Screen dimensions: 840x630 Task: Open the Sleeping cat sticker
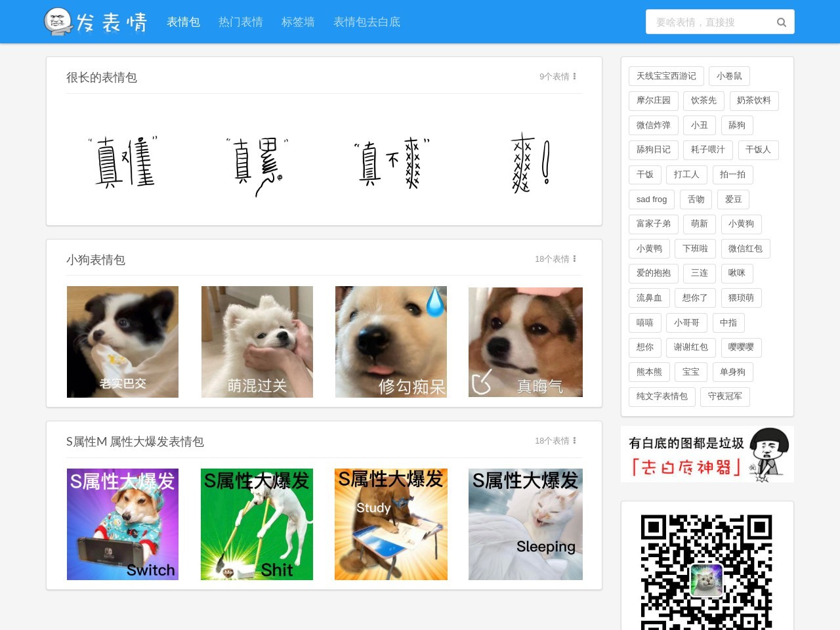coord(526,524)
